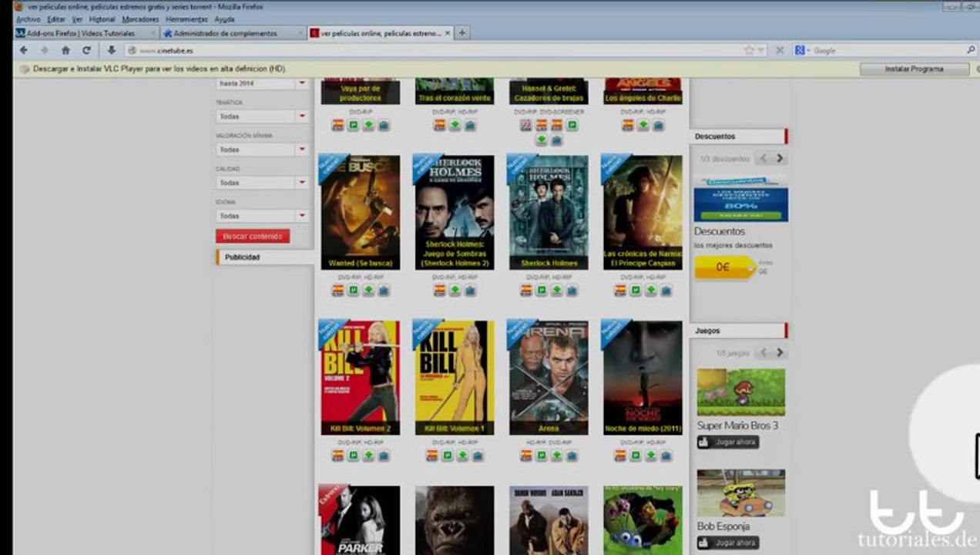Click Jugar ahora under Bob Esponja
Viewport: 980px width, 555px height.
[728, 543]
